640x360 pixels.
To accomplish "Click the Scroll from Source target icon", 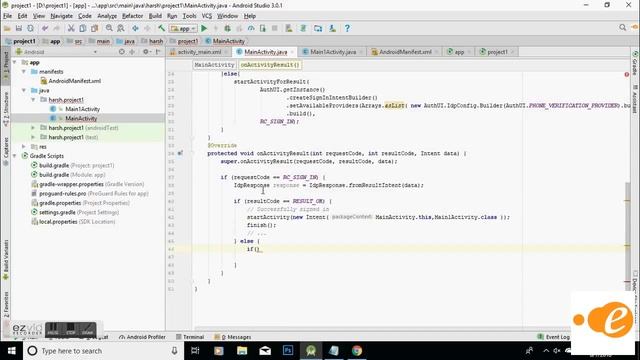I will (122, 52).
